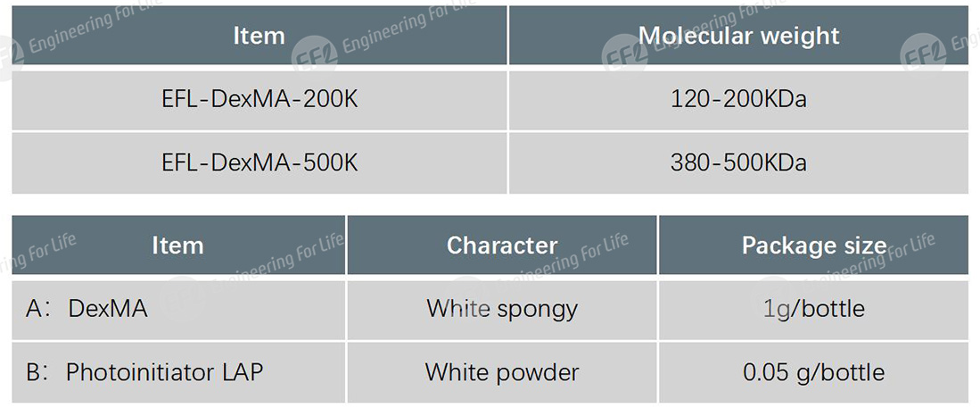The image size is (980, 416).
Task: Select the Character column header
Action: coord(502,245)
